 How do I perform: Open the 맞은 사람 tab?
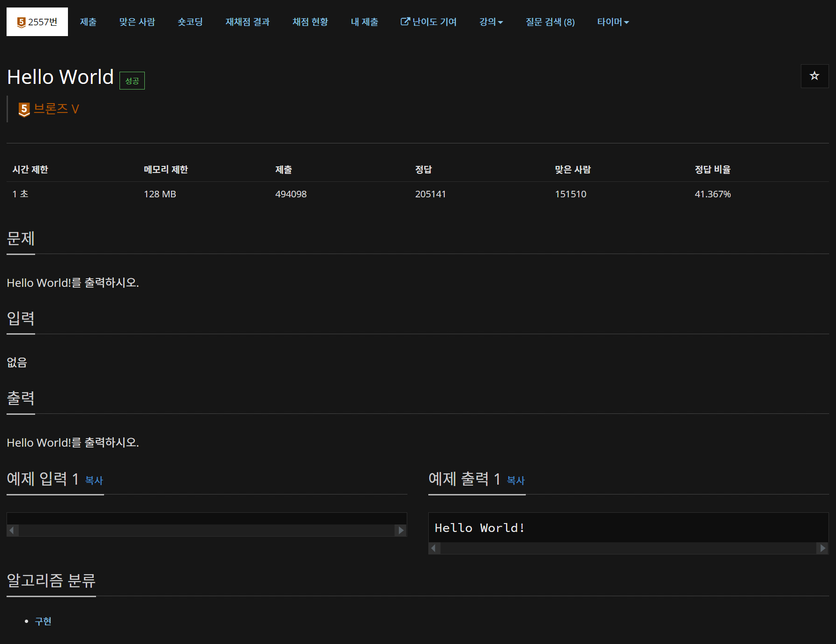(x=137, y=22)
